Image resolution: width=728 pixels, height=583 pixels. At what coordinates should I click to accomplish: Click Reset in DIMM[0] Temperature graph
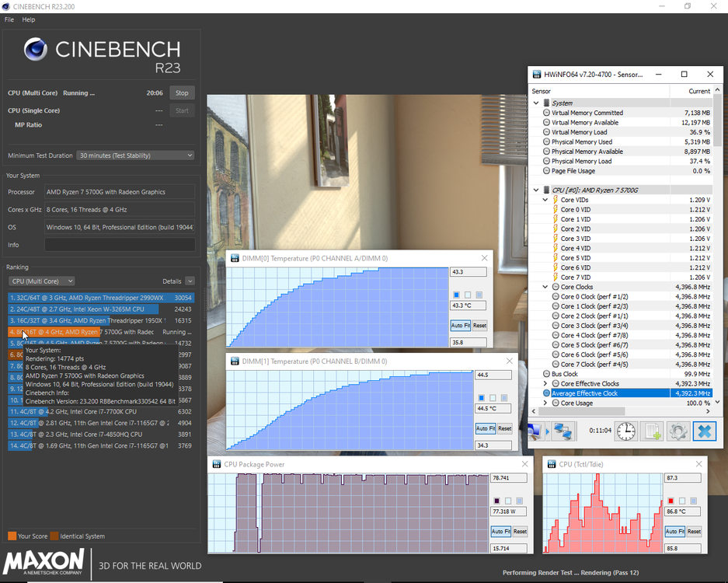479,326
